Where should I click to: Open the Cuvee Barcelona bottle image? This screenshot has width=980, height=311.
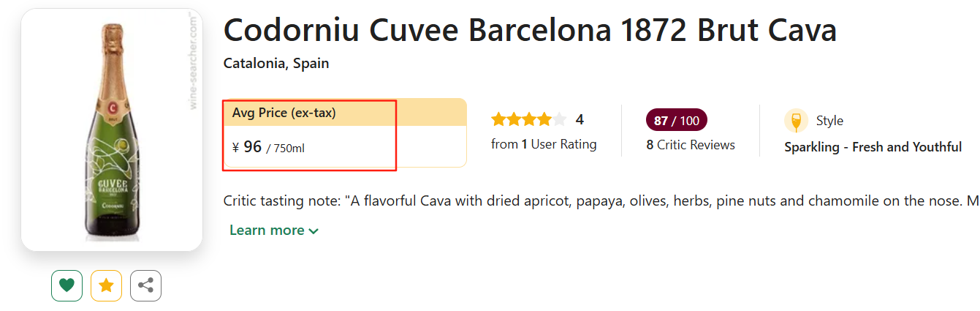[x=112, y=132]
